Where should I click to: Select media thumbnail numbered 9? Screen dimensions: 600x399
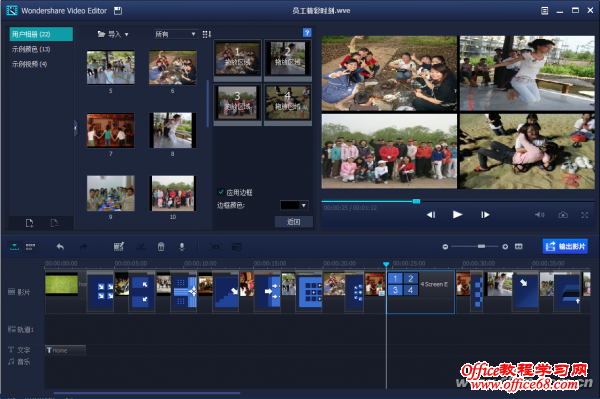pyautogui.click(x=111, y=193)
